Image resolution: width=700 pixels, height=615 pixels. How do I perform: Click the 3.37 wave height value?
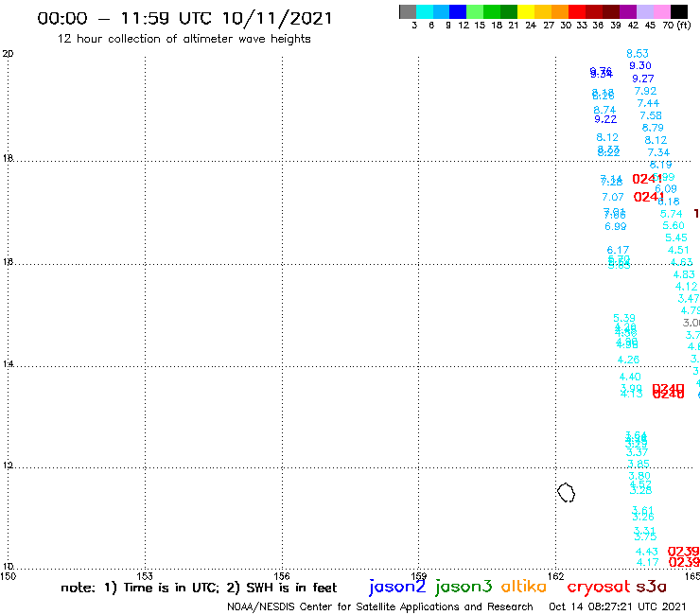[637, 452]
